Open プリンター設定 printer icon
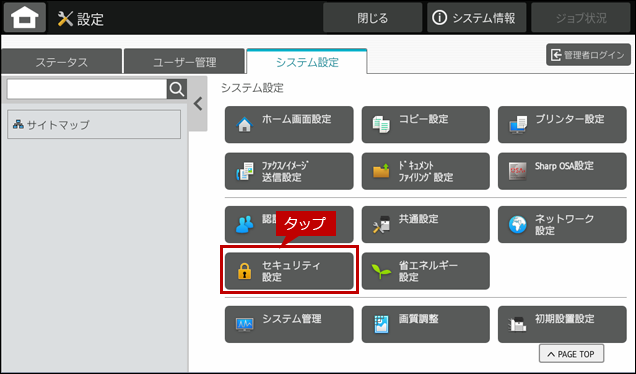The image size is (636, 374). (518, 125)
